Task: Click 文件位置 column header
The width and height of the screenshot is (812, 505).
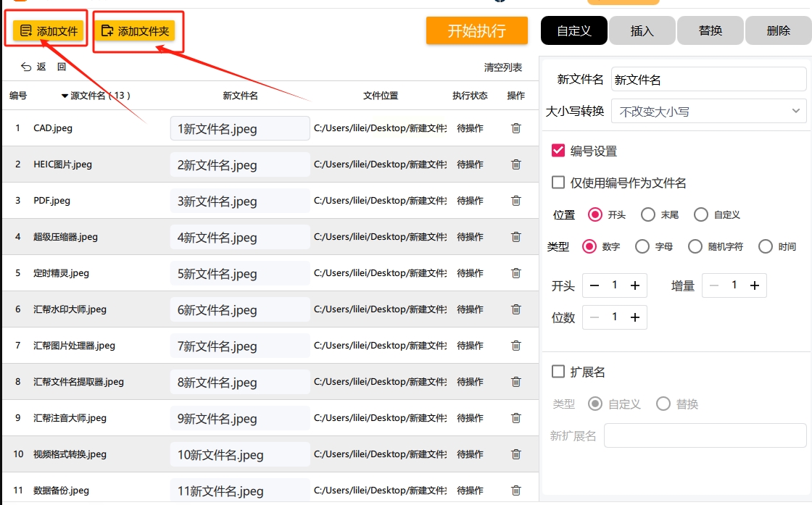Action: click(x=381, y=96)
